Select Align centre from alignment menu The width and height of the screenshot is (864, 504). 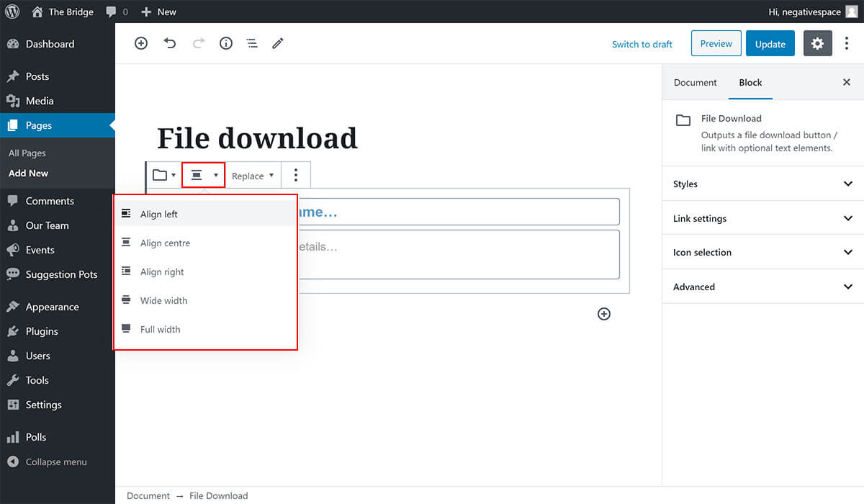165,243
